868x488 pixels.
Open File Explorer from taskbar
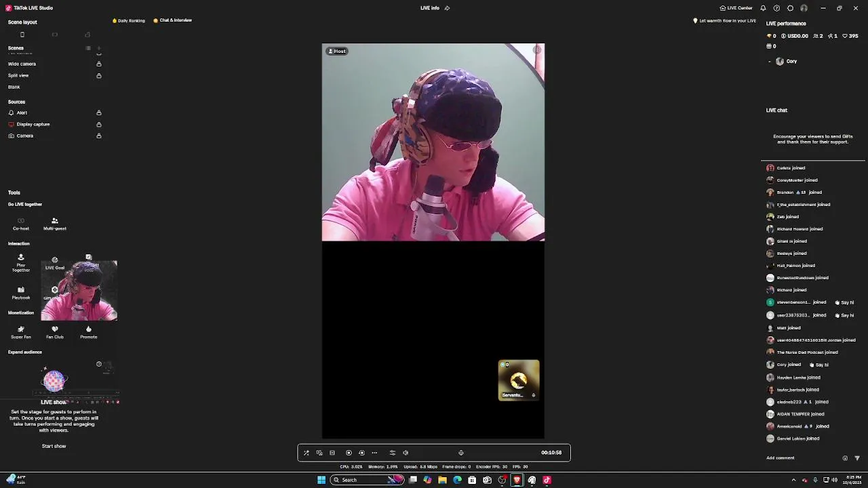[x=442, y=480]
